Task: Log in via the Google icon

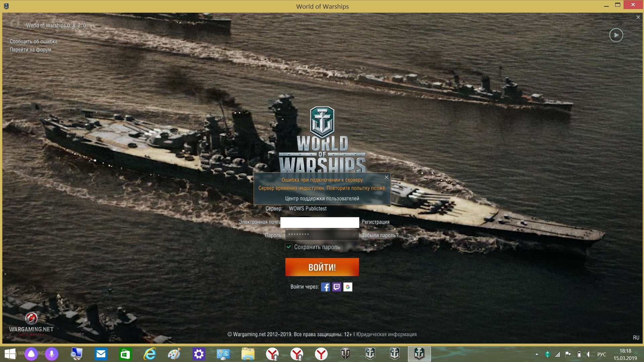Action: pyautogui.click(x=348, y=287)
